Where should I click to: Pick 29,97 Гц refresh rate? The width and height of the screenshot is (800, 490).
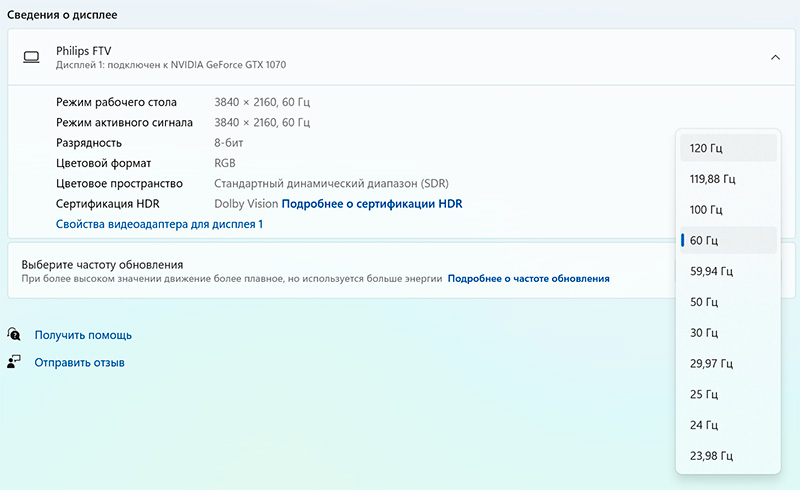click(727, 363)
